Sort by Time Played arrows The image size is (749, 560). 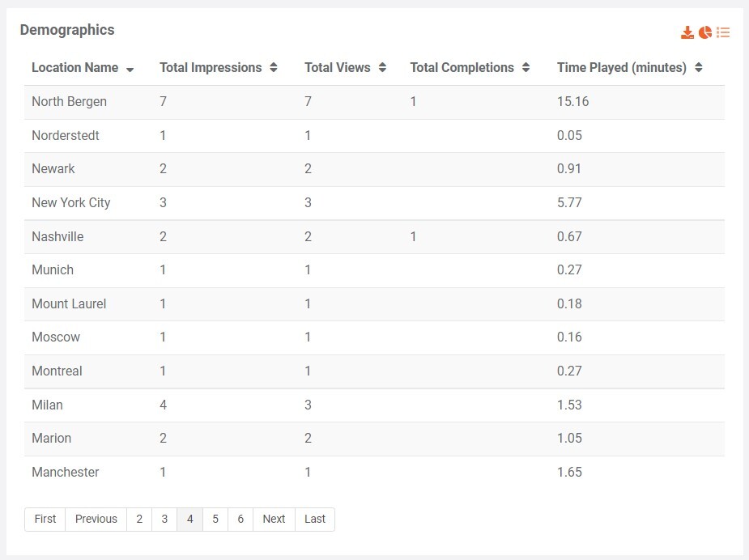[698, 68]
